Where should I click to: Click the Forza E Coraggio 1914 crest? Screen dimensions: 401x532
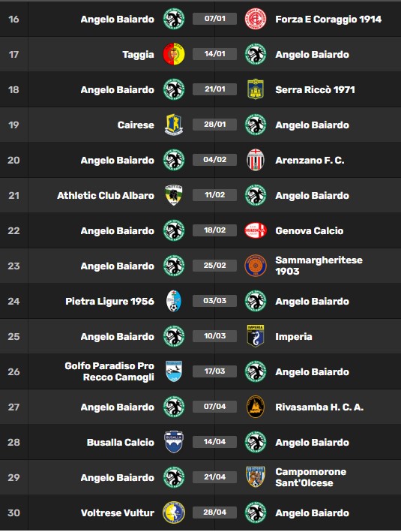point(256,19)
